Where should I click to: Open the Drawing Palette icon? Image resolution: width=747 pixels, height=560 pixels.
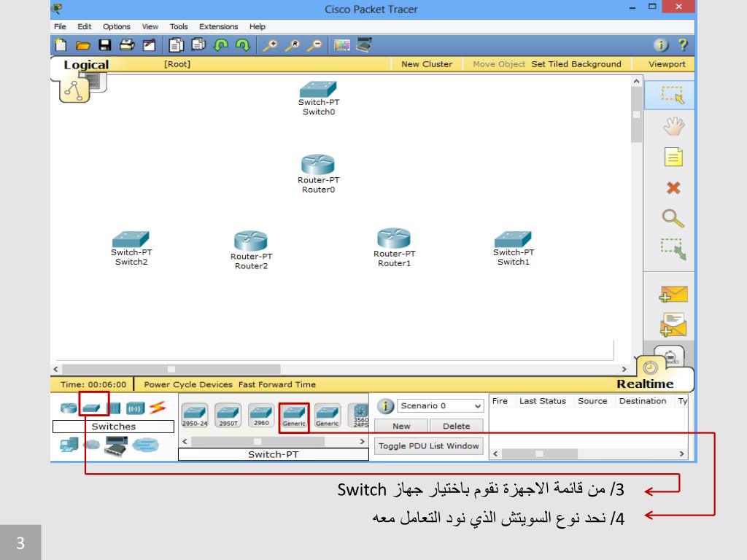pyautogui.click(x=341, y=45)
